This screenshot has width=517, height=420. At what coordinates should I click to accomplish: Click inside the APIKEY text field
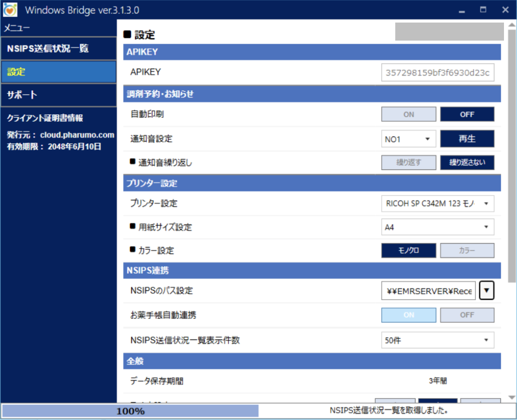pos(437,73)
